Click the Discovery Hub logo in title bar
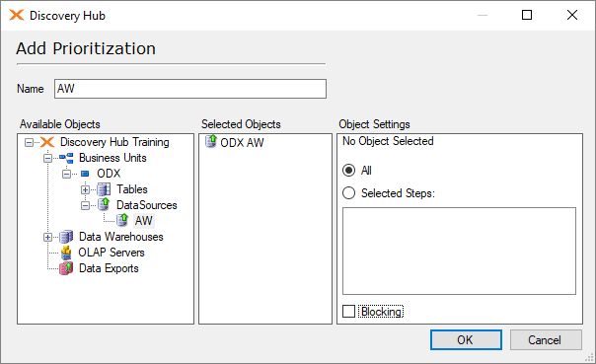Image resolution: width=596 pixels, height=364 pixels. [x=17, y=15]
